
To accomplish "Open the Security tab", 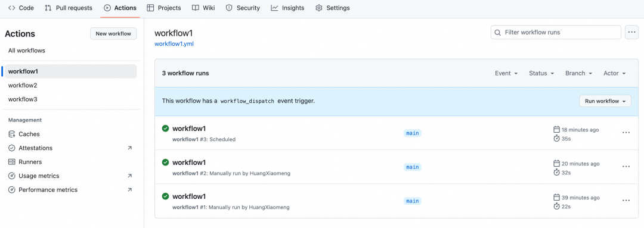I will (x=243, y=8).
